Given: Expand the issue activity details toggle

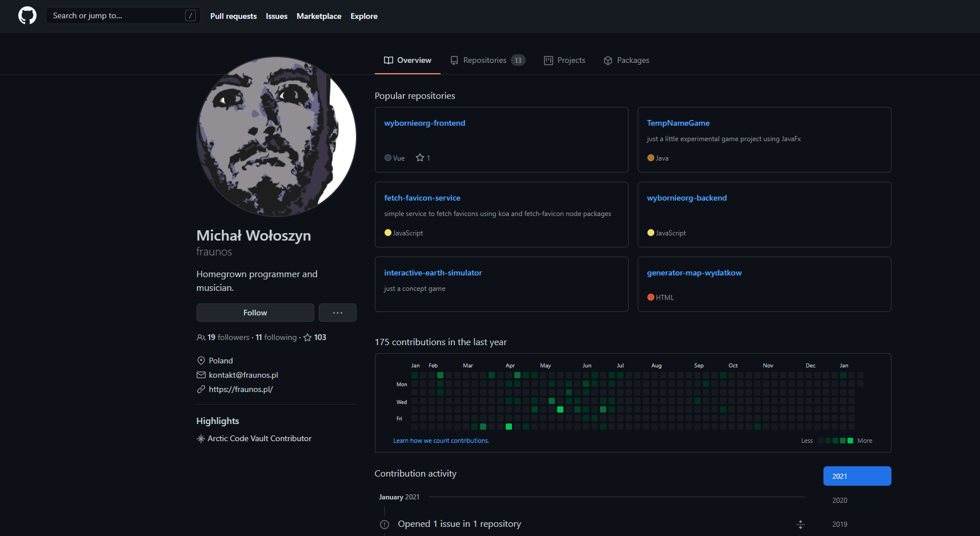Looking at the screenshot, I should [x=800, y=525].
